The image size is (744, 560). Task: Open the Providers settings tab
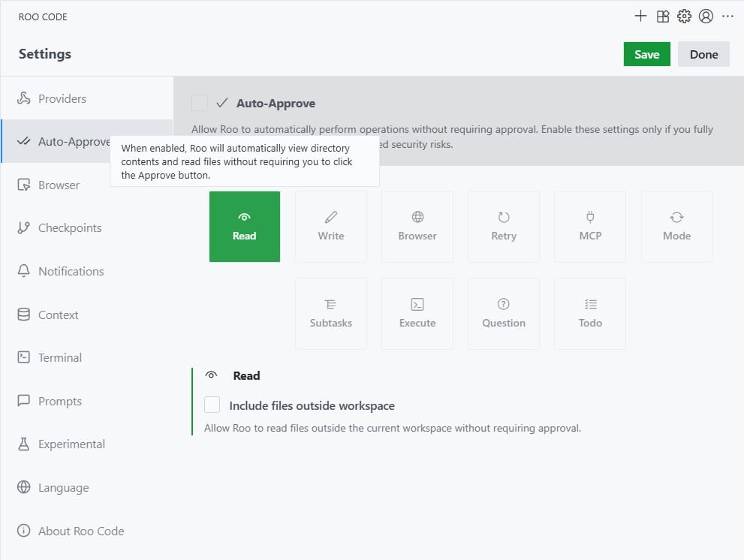click(x=62, y=98)
